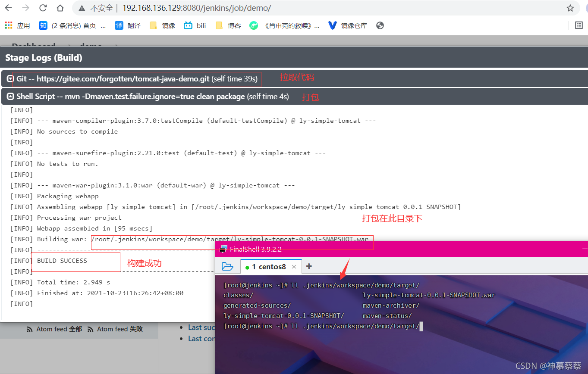Click RSS icon beside Atom feed 失败
The width and height of the screenshot is (588, 374).
point(91,329)
